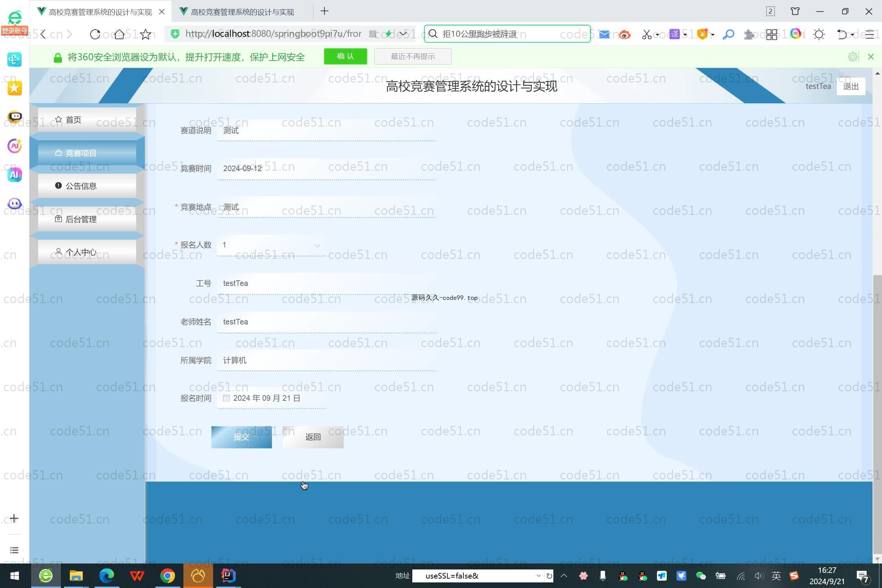The width and height of the screenshot is (882, 588).
Task: Reload the current page
Action: [95, 34]
